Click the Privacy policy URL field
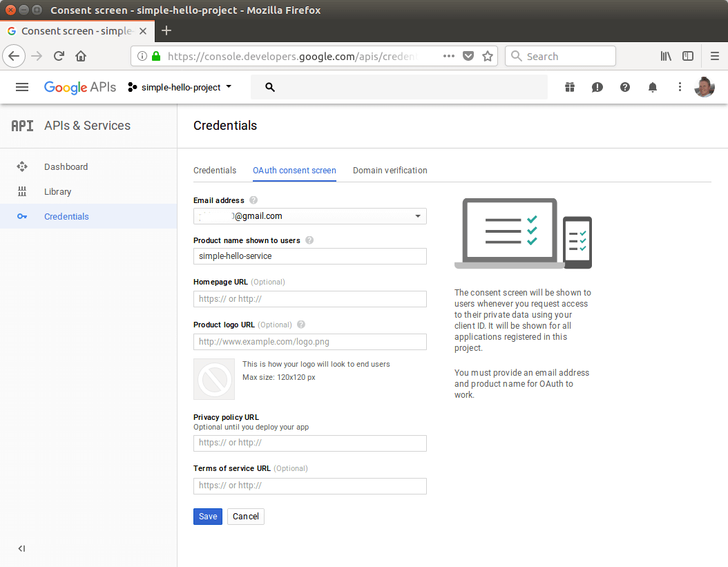 coord(309,443)
